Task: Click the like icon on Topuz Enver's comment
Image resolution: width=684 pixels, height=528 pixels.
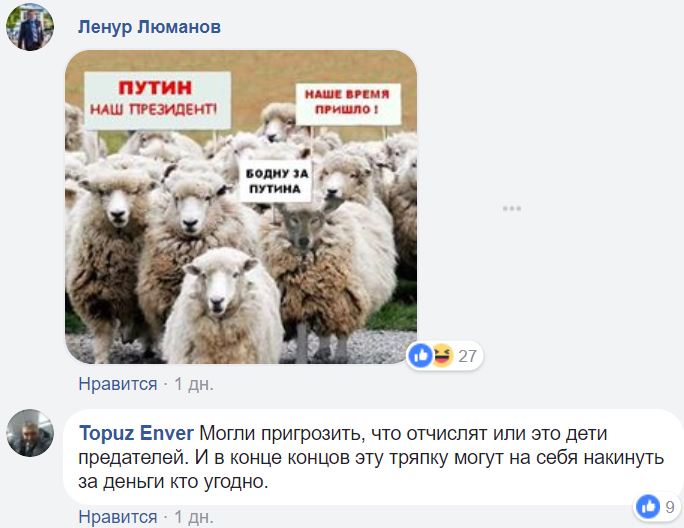Action: (648, 507)
